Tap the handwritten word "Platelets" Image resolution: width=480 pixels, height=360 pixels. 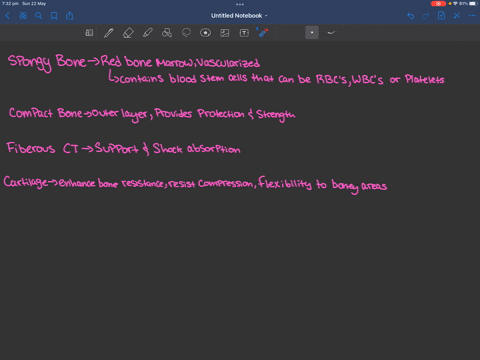424,79
